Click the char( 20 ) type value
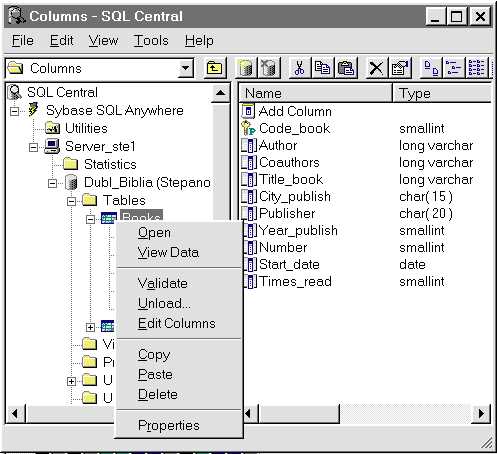Screen dimensions: 497x454 pyautogui.click(x=426, y=213)
